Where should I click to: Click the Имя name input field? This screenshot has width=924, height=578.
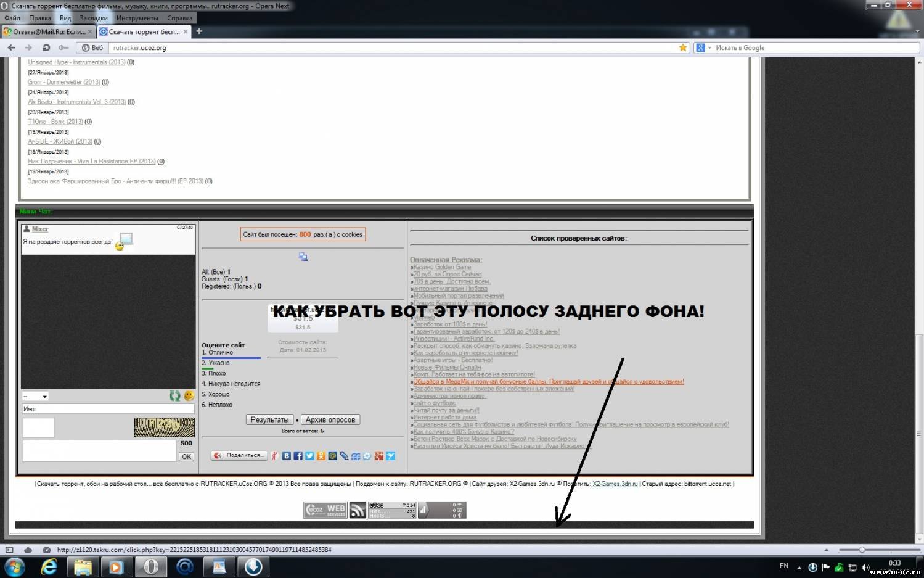point(108,408)
